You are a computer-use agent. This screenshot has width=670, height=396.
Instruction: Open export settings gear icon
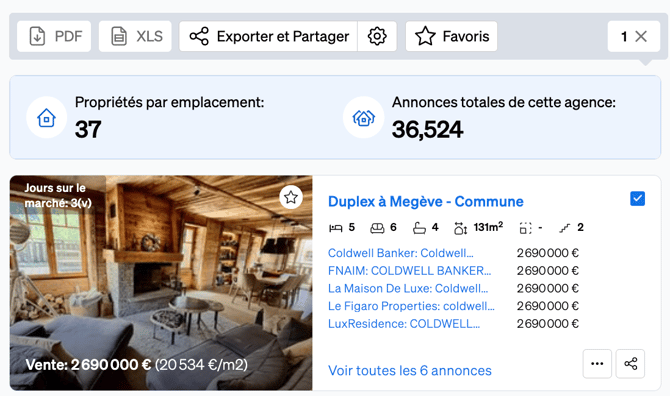click(377, 36)
